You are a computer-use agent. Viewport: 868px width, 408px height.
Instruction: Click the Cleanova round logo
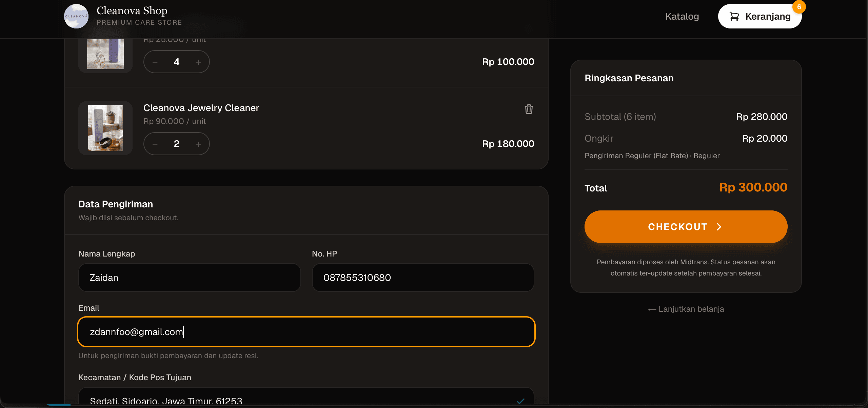[76, 16]
